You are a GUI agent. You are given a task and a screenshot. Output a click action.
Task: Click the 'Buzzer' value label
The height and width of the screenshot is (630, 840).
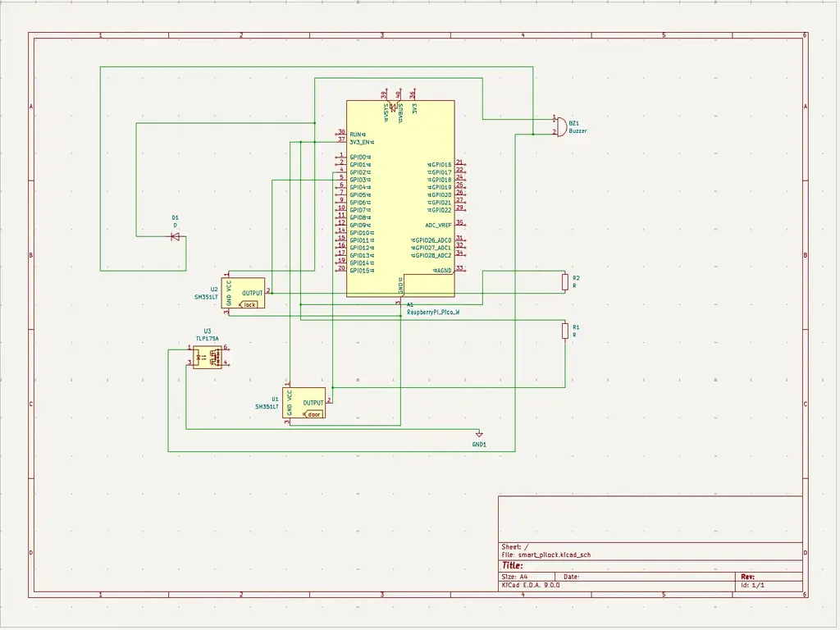point(577,130)
